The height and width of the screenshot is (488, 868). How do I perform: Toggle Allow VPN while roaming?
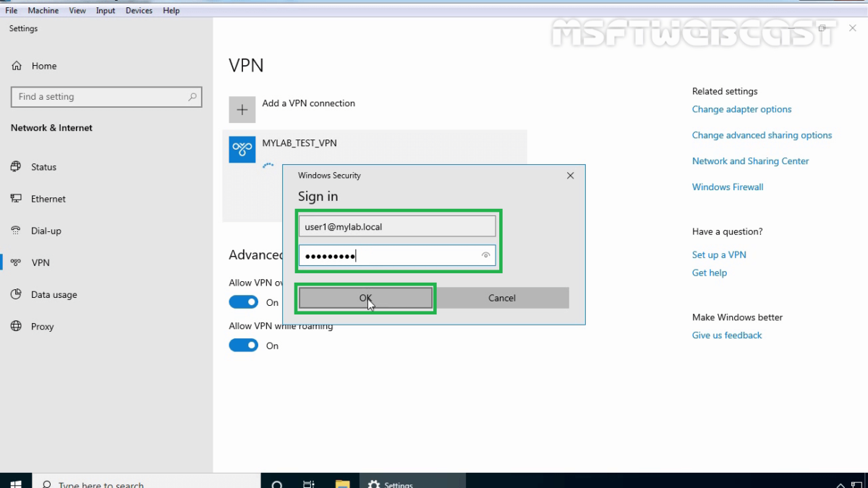pos(244,346)
